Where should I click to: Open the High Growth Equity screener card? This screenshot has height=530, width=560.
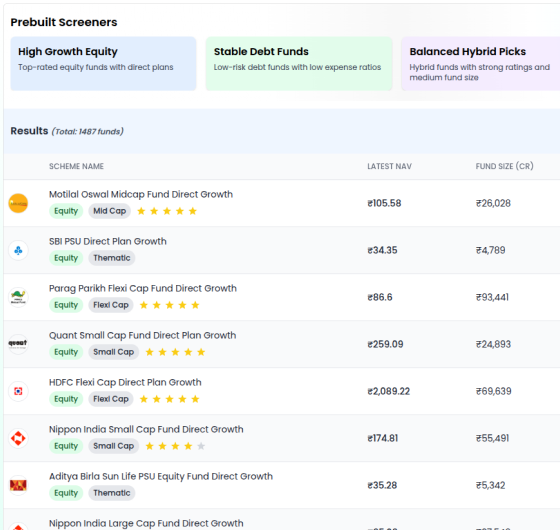click(x=103, y=64)
